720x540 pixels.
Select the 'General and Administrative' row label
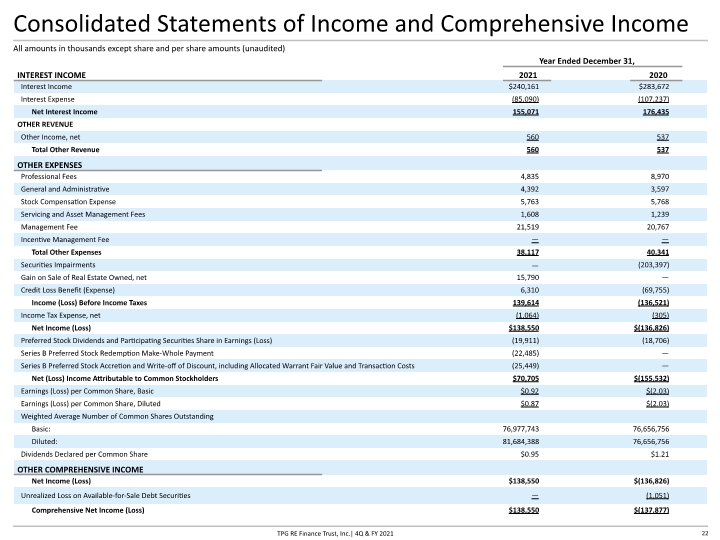pos(65,189)
